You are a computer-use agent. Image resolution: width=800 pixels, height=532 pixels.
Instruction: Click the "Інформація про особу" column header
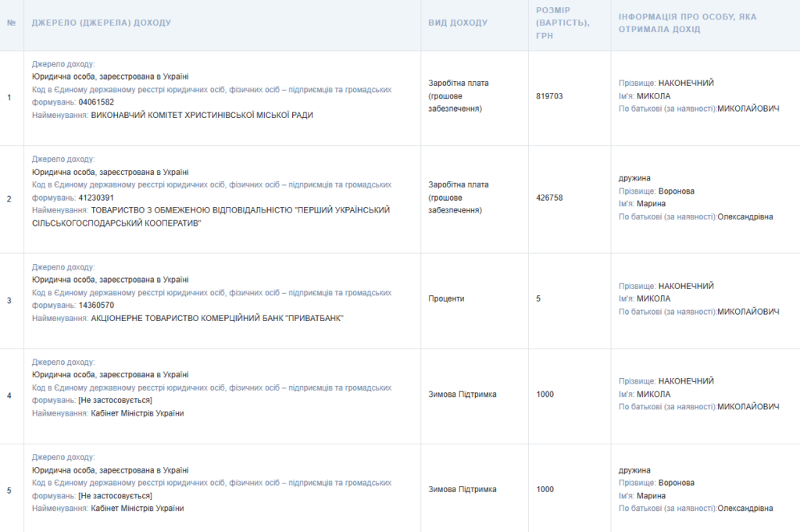(x=687, y=23)
